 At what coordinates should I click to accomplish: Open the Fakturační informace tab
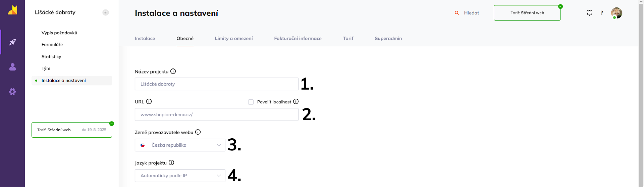click(x=298, y=38)
